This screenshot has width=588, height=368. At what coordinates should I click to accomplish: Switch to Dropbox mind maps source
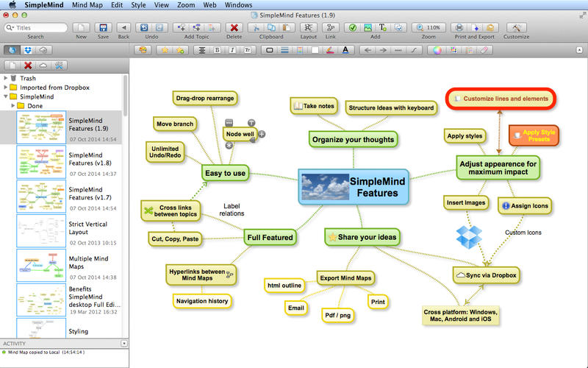coord(28,50)
